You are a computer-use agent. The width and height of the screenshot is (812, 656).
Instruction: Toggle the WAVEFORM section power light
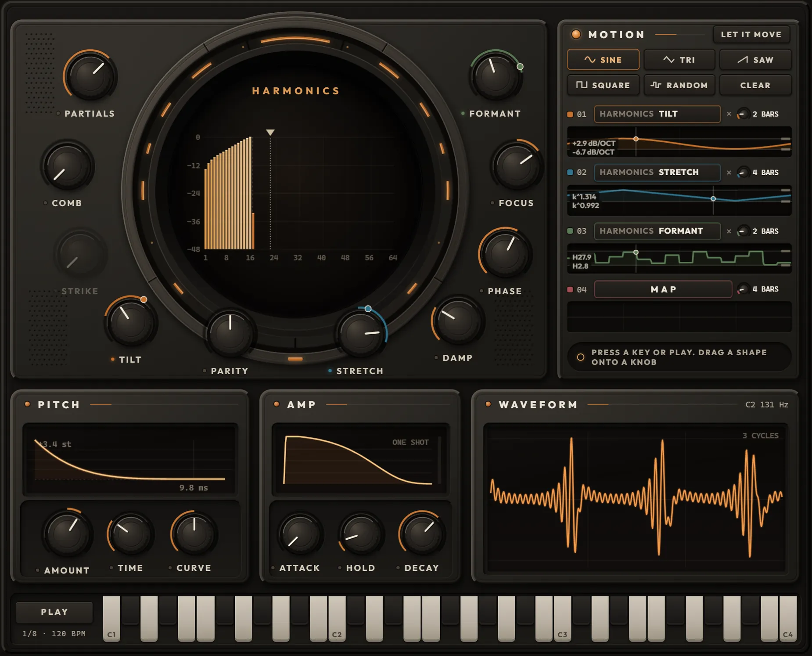coord(488,404)
